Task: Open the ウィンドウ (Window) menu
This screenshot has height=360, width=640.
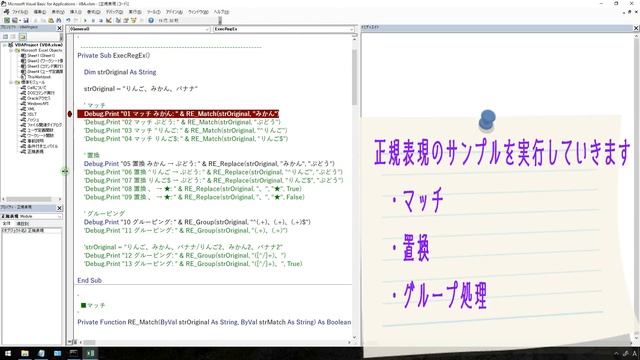Action: 198,12
